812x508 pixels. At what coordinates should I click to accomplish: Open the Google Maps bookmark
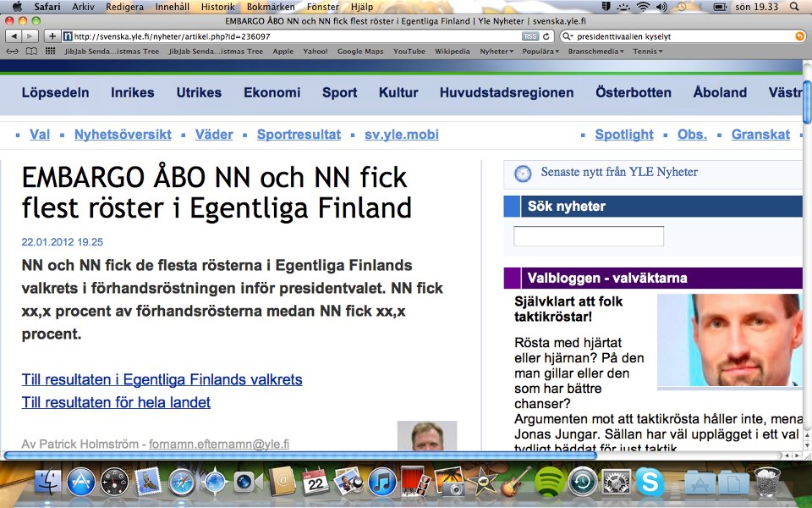[x=360, y=52]
